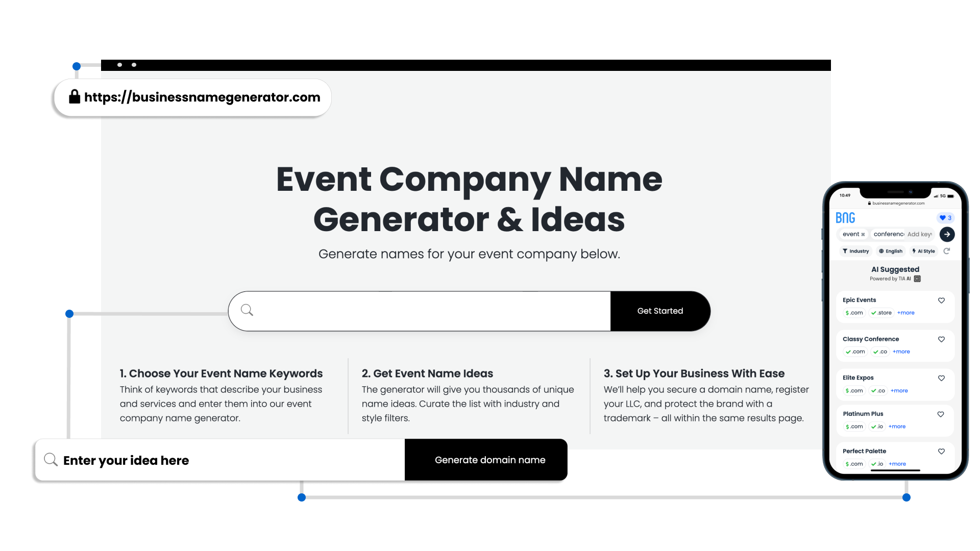Click the favorites heart icon on Epic Events
Viewport: 980px width, 551px height.
[941, 299]
